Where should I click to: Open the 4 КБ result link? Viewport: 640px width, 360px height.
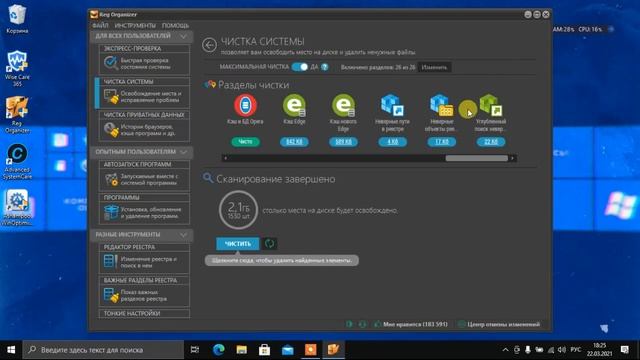392,142
